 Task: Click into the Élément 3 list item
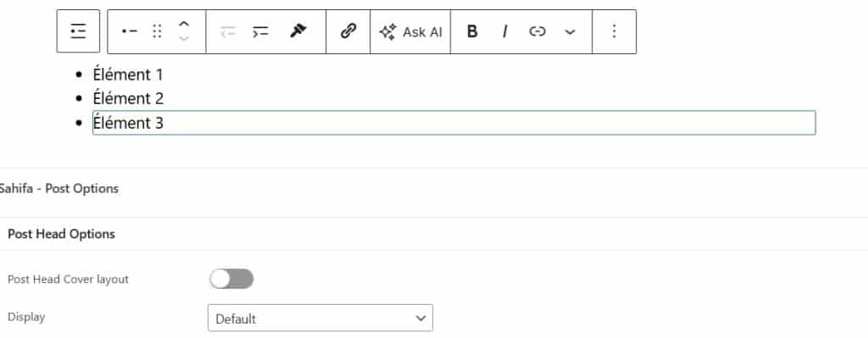(x=454, y=123)
